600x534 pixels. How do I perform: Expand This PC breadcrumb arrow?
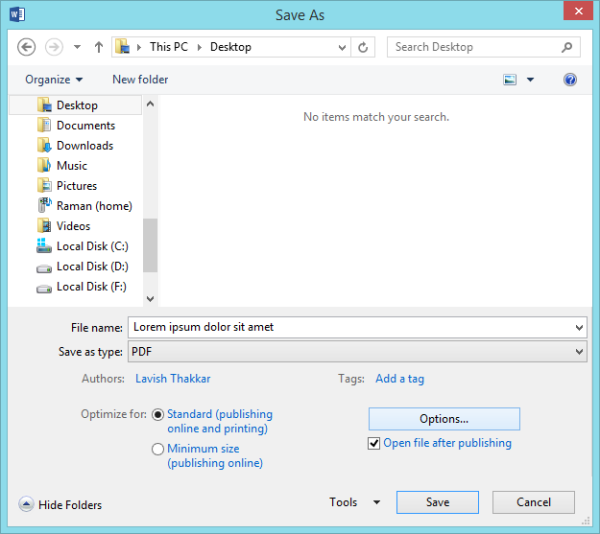tap(139, 47)
